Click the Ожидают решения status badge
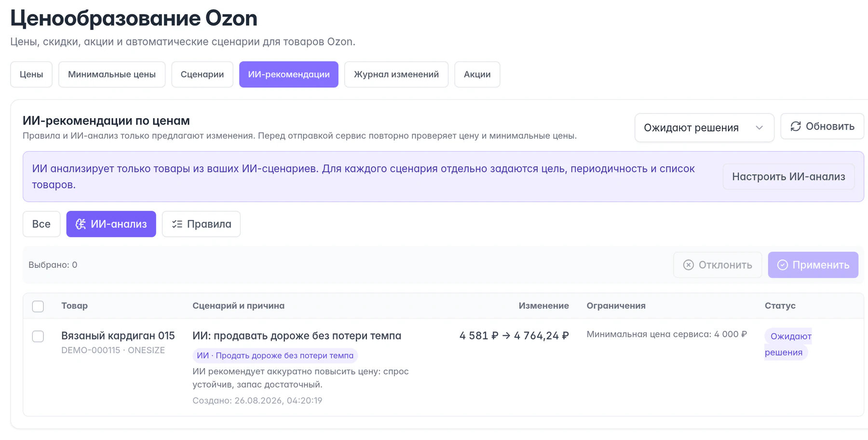Image resolution: width=868 pixels, height=440 pixels. (788, 344)
